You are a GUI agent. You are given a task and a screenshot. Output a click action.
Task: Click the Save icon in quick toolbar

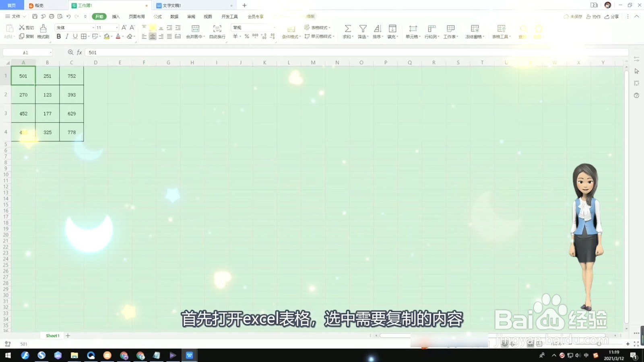pyautogui.click(x=35, y=16)
